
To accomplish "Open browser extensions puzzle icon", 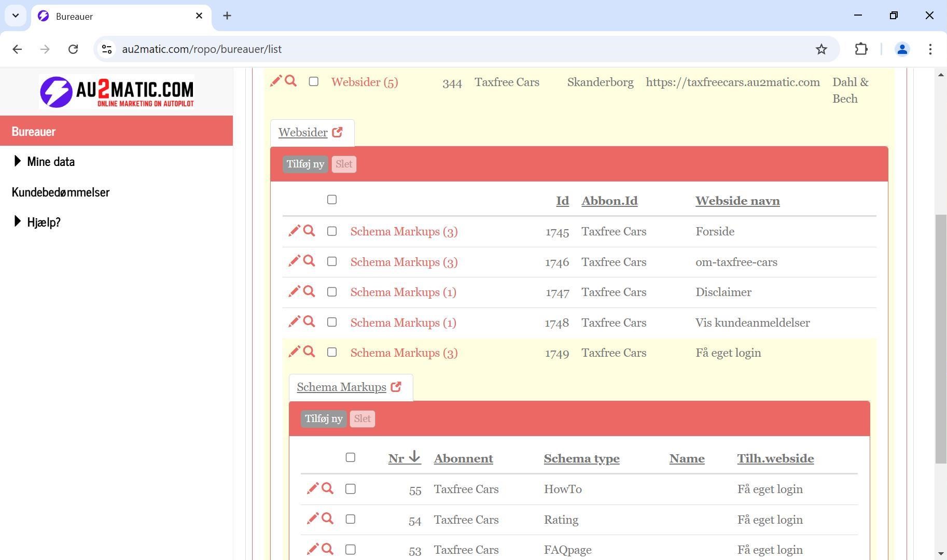I will click(x=861, y=49).
